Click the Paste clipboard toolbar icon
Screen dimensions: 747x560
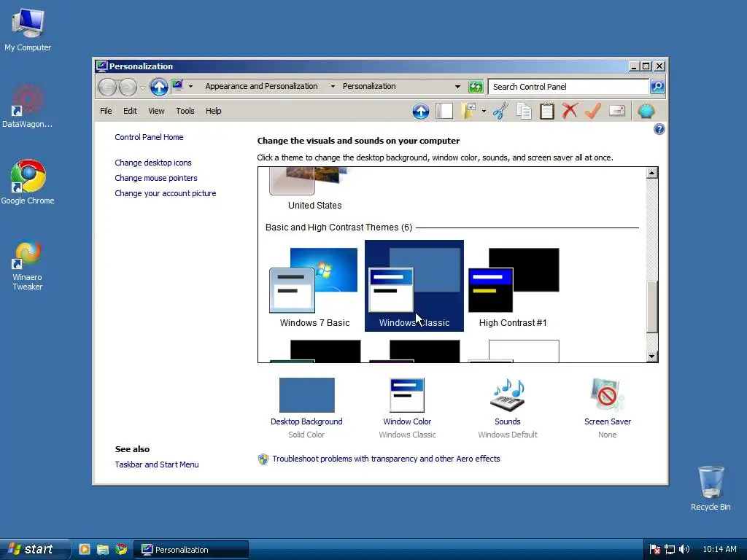[x=547, y=111]
